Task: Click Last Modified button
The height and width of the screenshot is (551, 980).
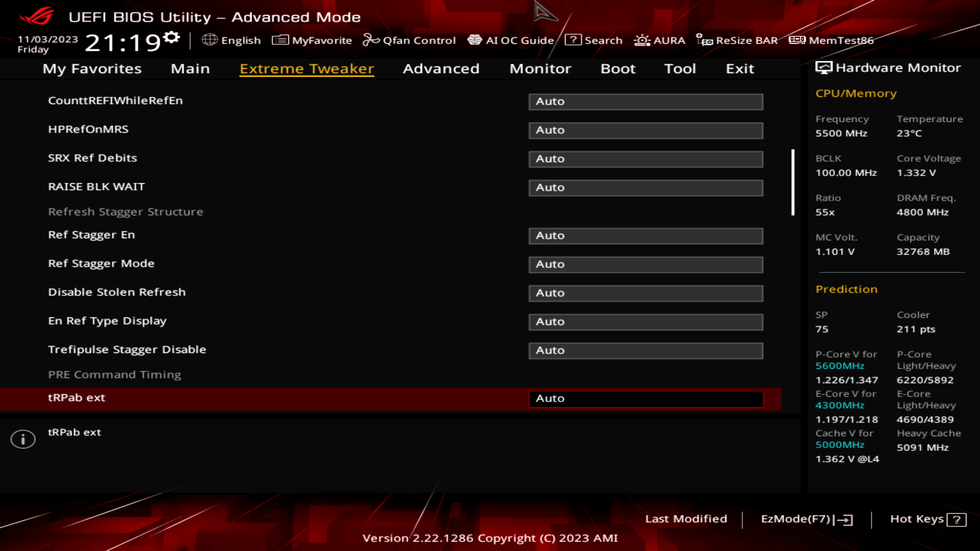Action: (x=686, y=519)
